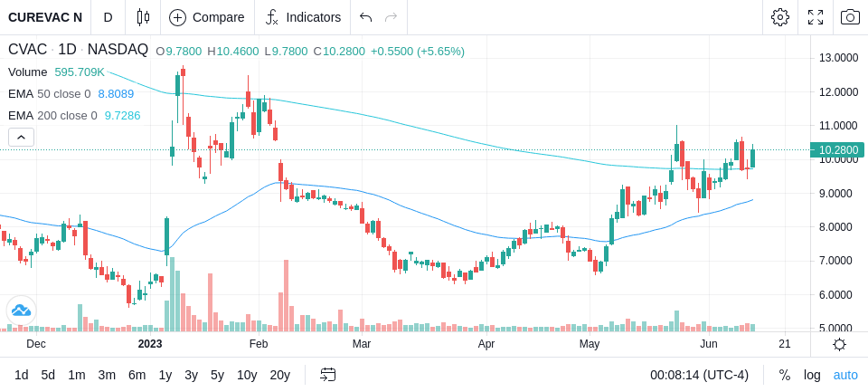The height and width of the screenshot is (392, 868).
Task: Open the CUREVAC N symbol search
Action: (45, 17)
